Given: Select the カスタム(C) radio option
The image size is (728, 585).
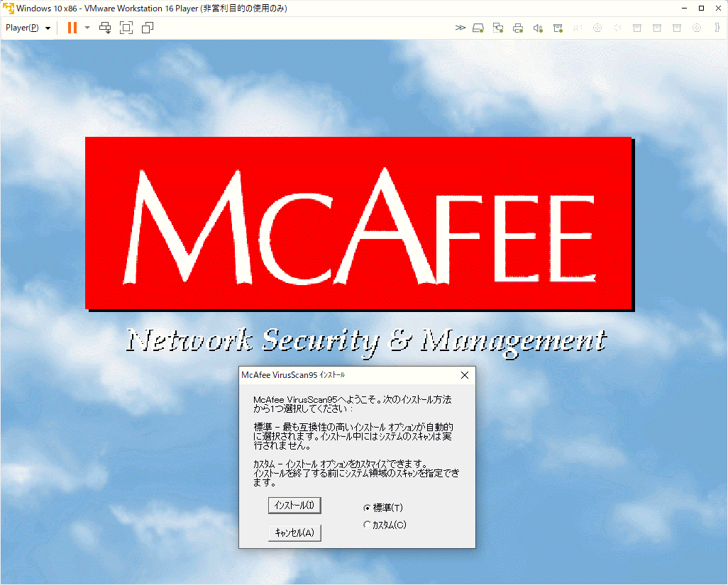Looking at the screenshot, I should 385,525.
